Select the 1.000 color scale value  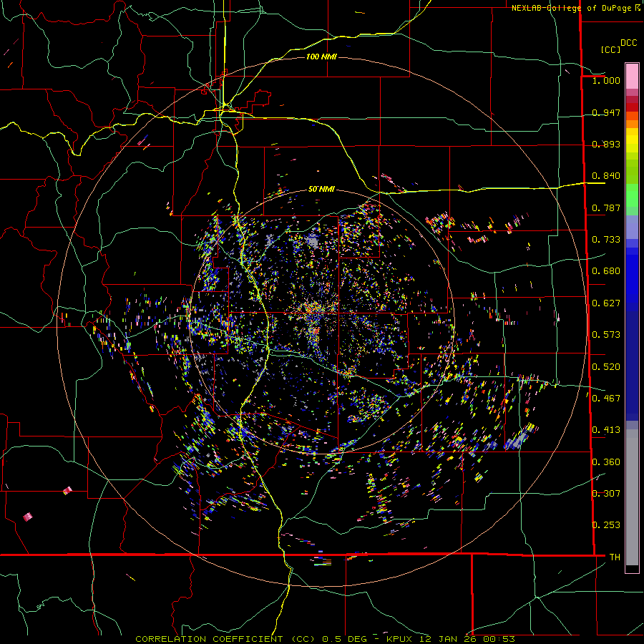(x=606, y=80)
